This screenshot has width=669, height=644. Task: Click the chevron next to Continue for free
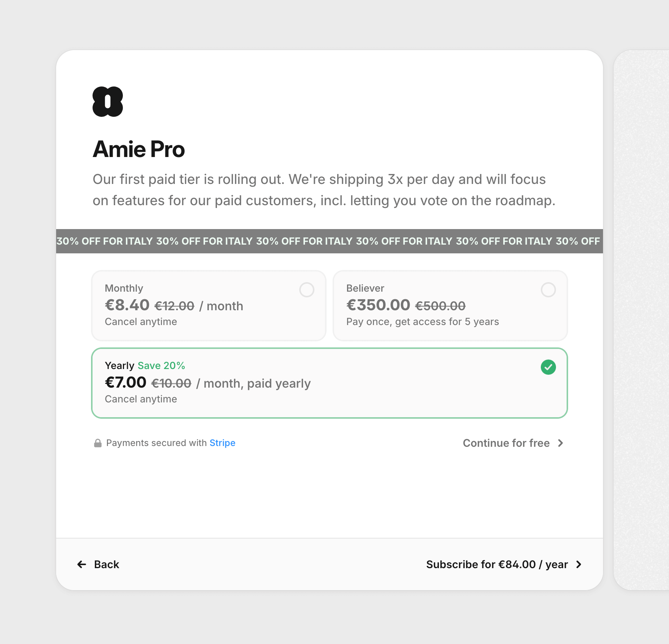pos(561,443)
